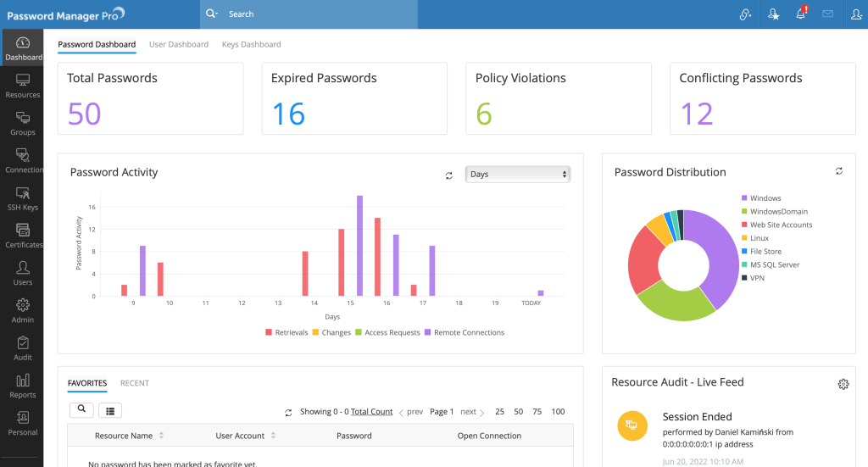Screen dimensions: 868x467
Task: Switch to User Dashboard tab
Action: 179,44
